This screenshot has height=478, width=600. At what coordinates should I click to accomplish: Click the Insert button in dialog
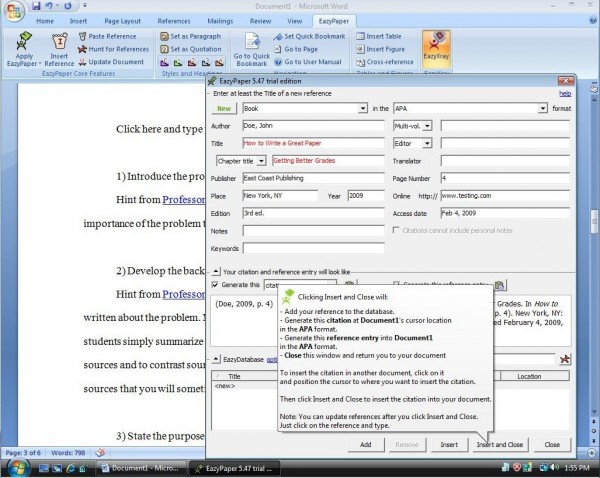(449, 445)
